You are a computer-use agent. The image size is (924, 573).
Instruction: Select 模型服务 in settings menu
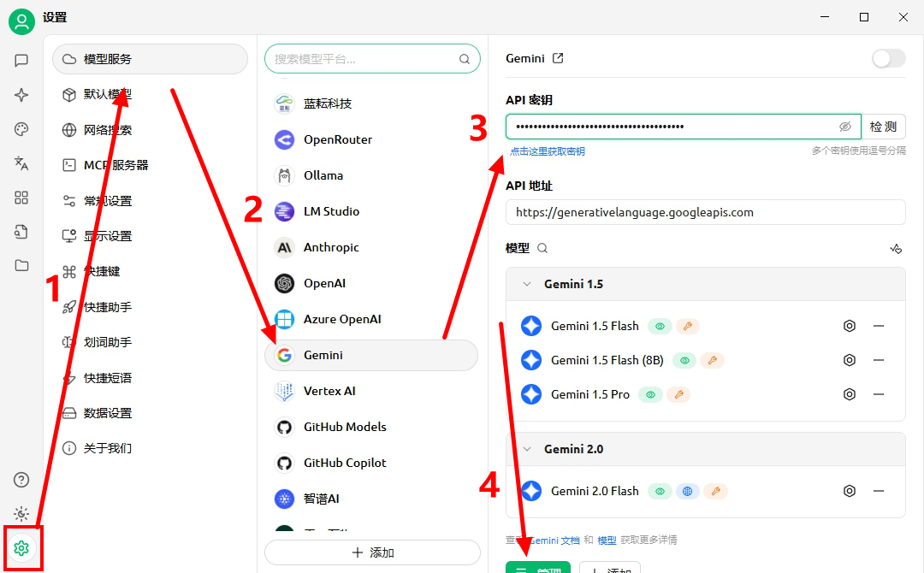pos(151,59)
